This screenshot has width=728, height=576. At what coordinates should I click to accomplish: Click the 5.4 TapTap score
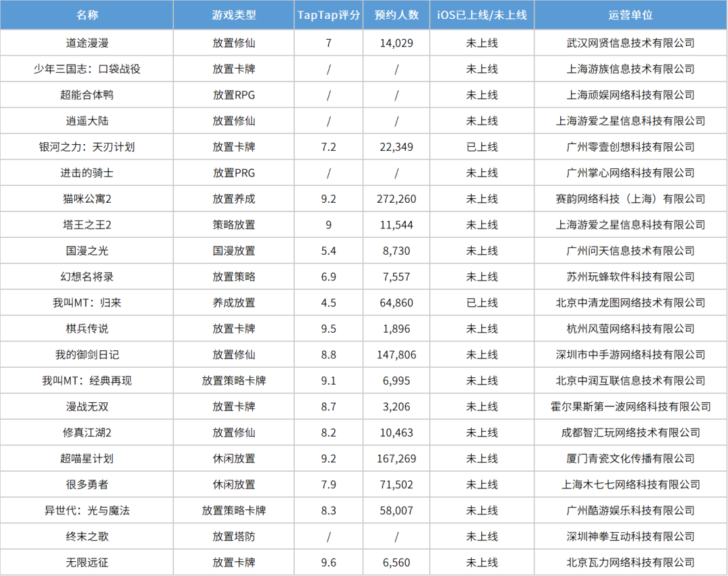[x=328, y=251]
